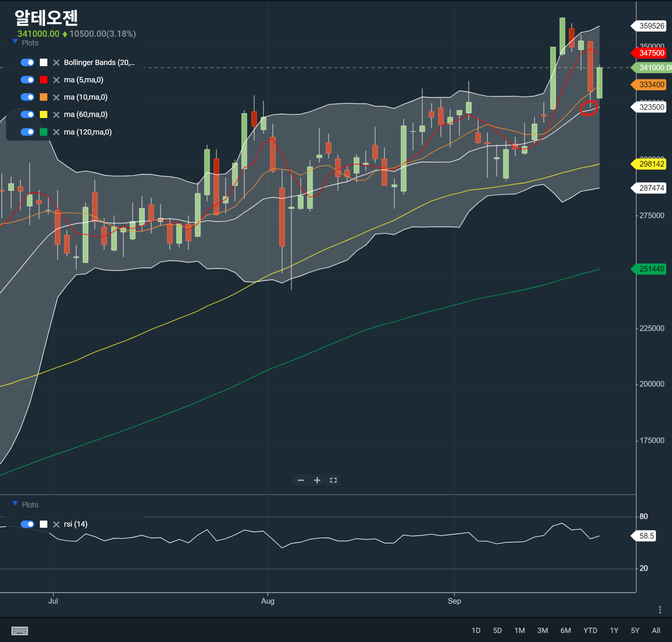The image size is (672, 642).
Task: Open the keyboard shortcuts icon
Action: click(20, 630)
